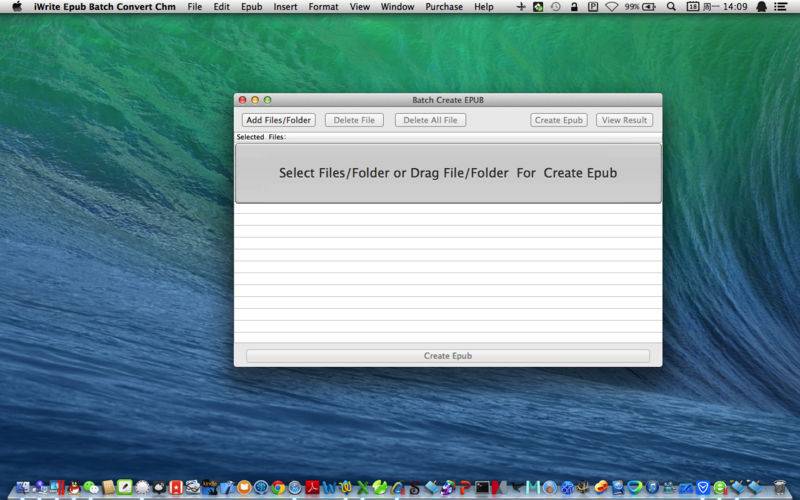Click the Delete File button
Viewport: 800px width, 500px height.
point(354,120)
